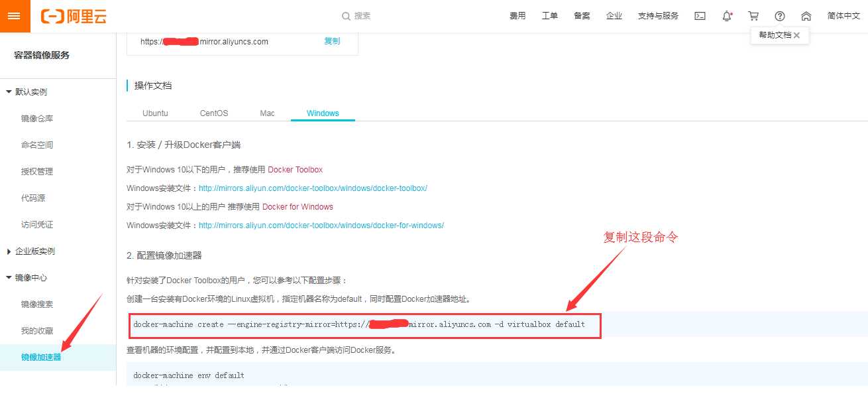Open the Cloud Shell terminal icon
The width and height of the screenshot is (868, 394).
coord(700,16)
